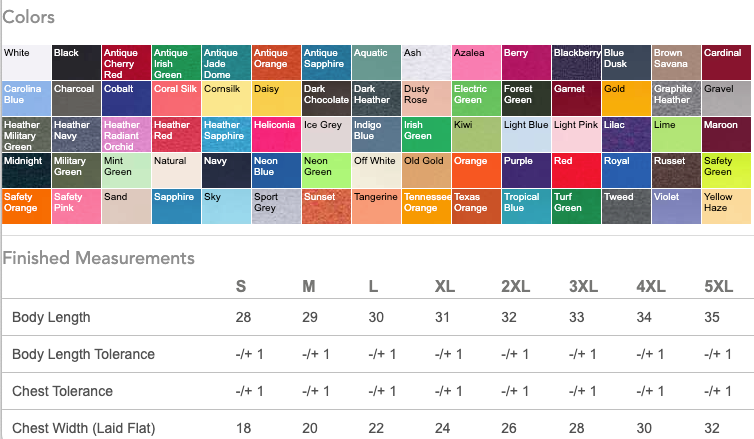Select the Dark Chocolate color

pyautogui.click(x=326, y=98)
